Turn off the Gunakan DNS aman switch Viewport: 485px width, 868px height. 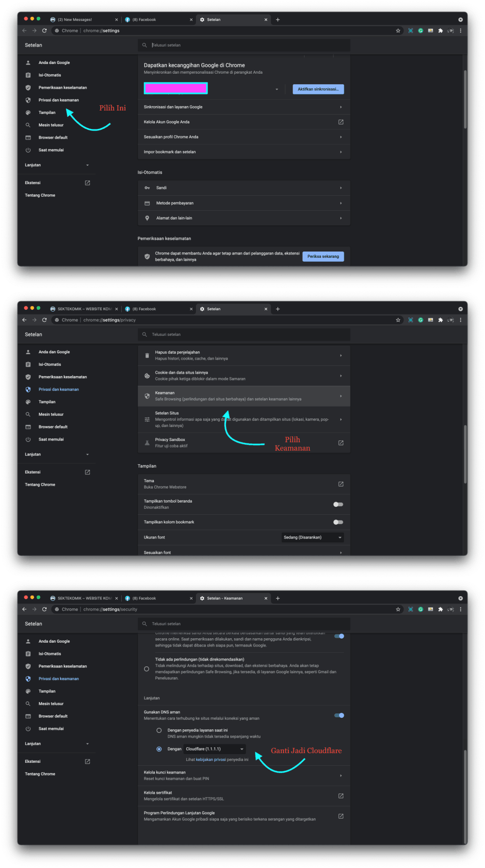339,715
